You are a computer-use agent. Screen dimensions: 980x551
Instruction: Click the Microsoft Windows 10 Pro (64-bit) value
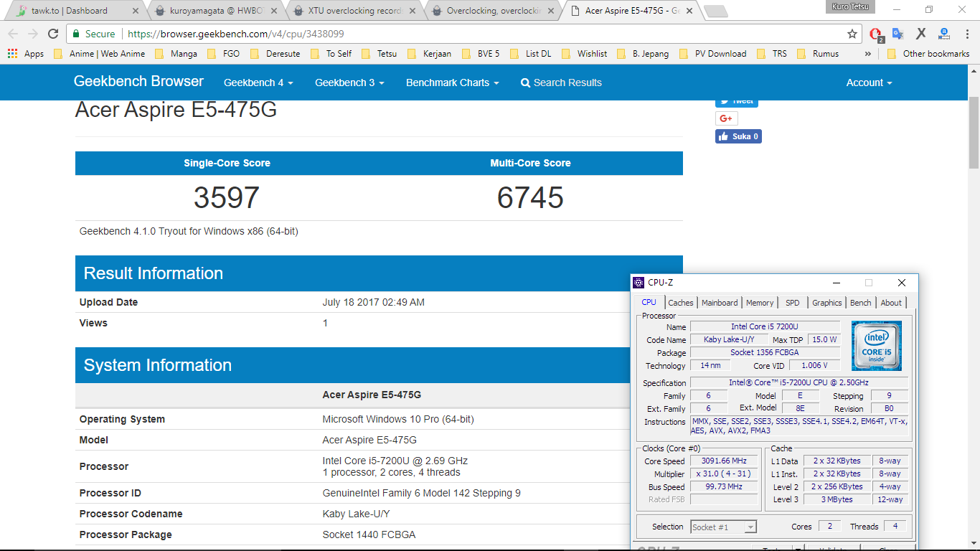pos(398,419)
